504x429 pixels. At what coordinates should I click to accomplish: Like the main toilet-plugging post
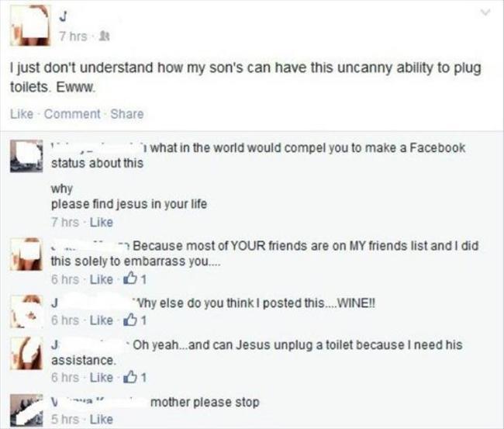(x=20, y=114)
